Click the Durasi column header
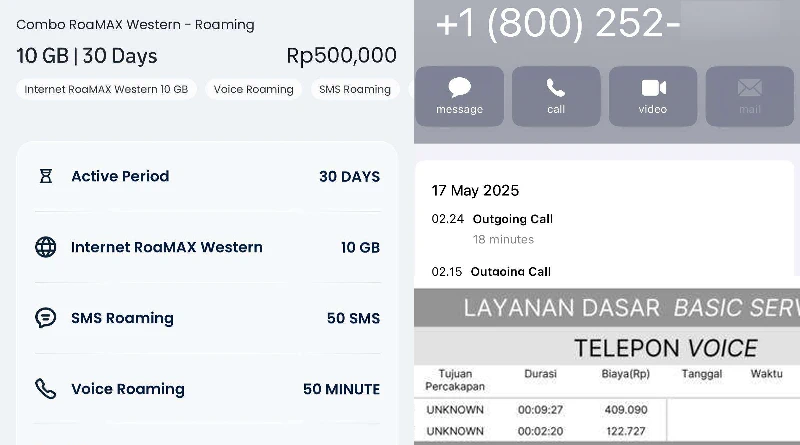This screenshot has width=800, height=445. tap(540, 374)
